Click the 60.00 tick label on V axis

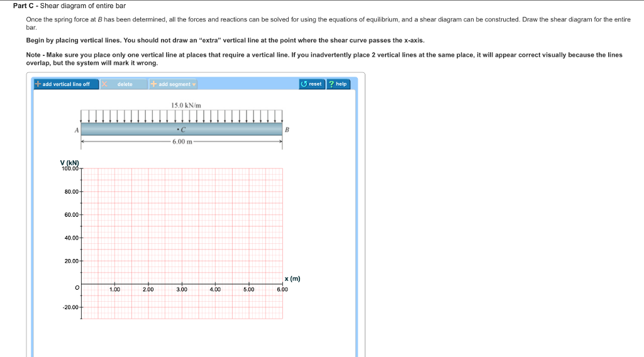pos(72,215)
